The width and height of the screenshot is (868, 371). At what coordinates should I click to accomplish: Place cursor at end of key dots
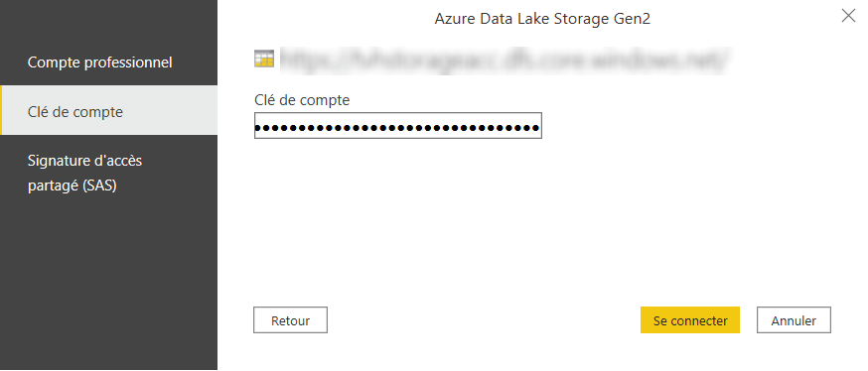tap(539, 128)
